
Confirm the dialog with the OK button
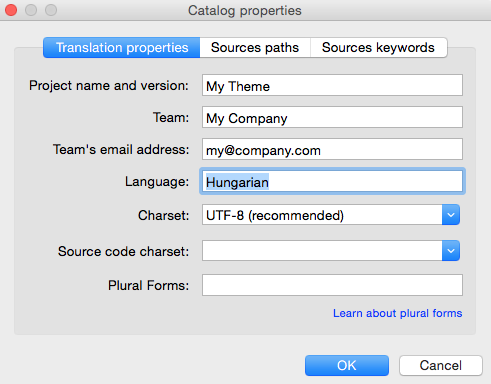point(347,365)
